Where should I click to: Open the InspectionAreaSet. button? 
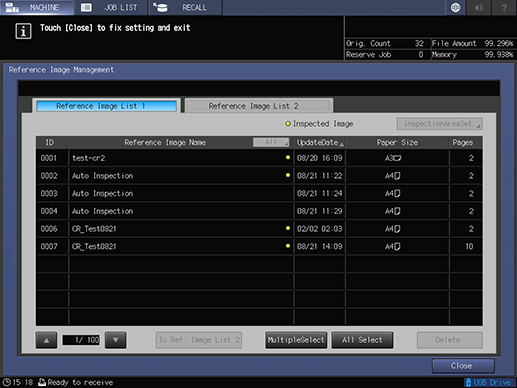click(439, 124)
